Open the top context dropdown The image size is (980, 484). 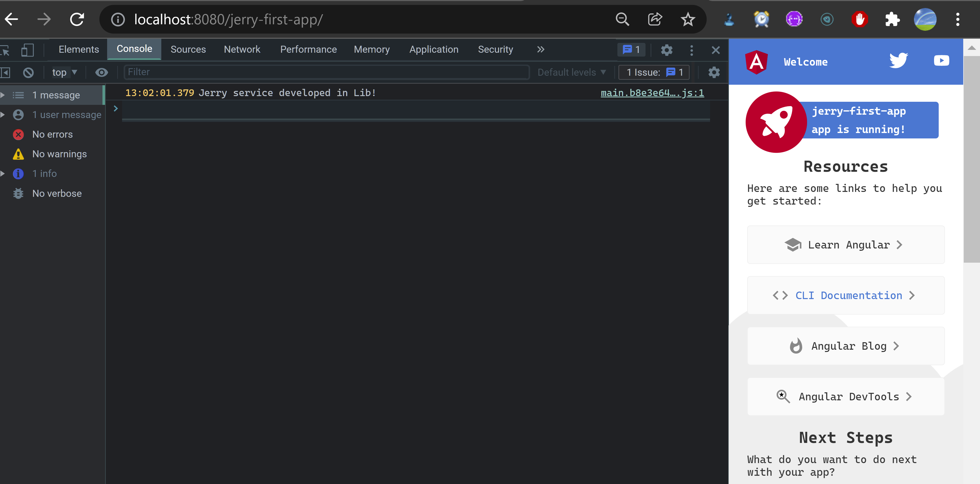[64, 72]
